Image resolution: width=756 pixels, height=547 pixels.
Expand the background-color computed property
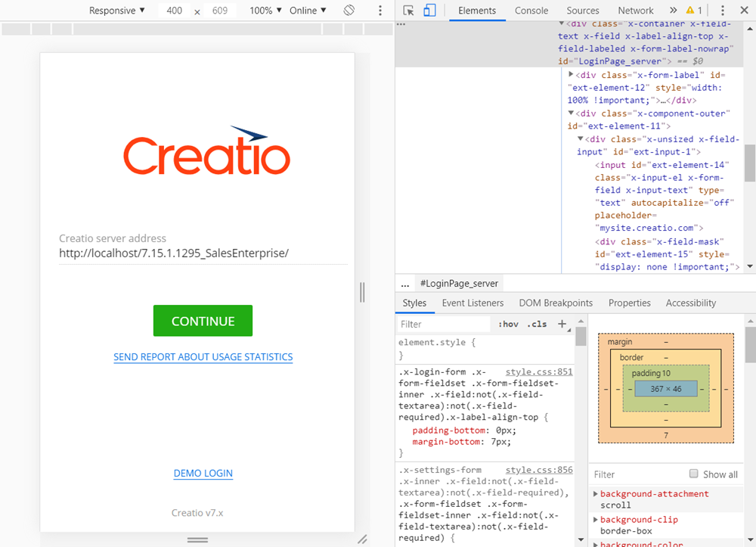click(x=596, y=544)
